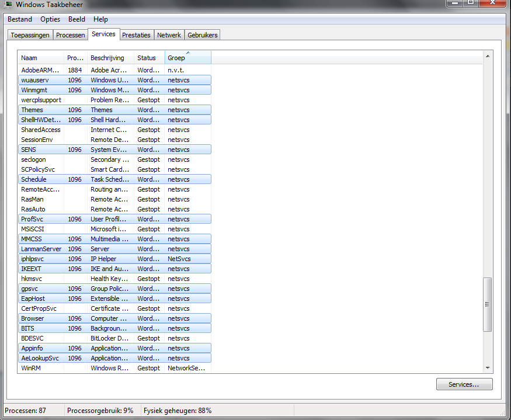
Task: Select the wuauserv service row
Action: [x=114, y=80]
